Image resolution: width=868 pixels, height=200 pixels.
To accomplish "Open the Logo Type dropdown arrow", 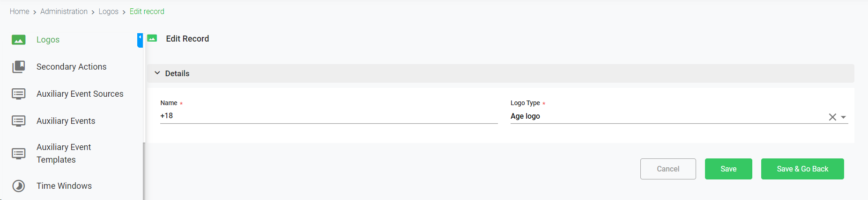I will [x=843, y=117].
